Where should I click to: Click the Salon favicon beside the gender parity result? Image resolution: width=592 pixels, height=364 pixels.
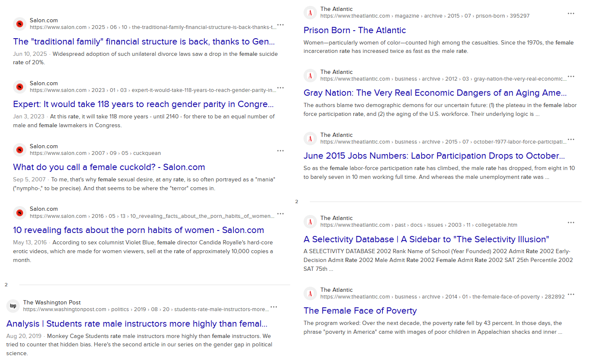coord(19,87)
